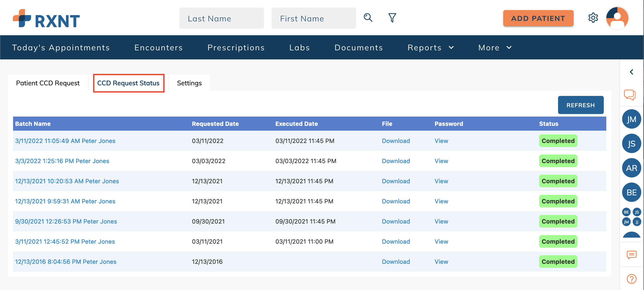
Task: Click the REFRESH button
Action: tap(581, 105)
